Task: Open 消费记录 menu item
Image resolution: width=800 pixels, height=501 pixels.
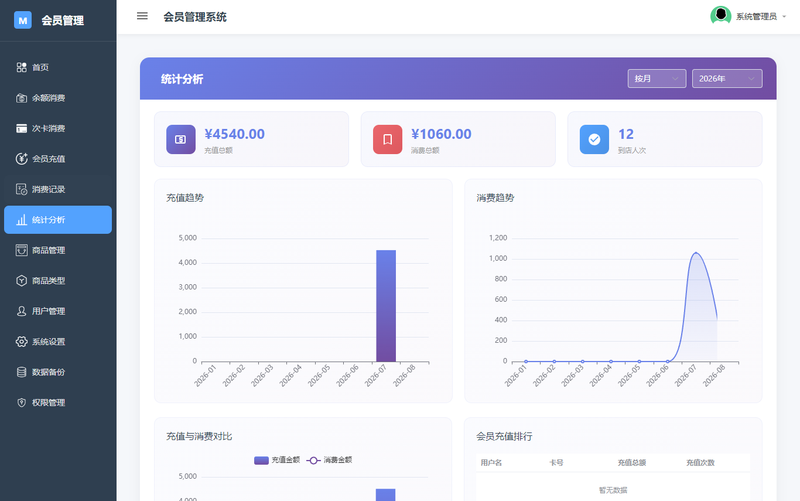Action: pos(58,189)
